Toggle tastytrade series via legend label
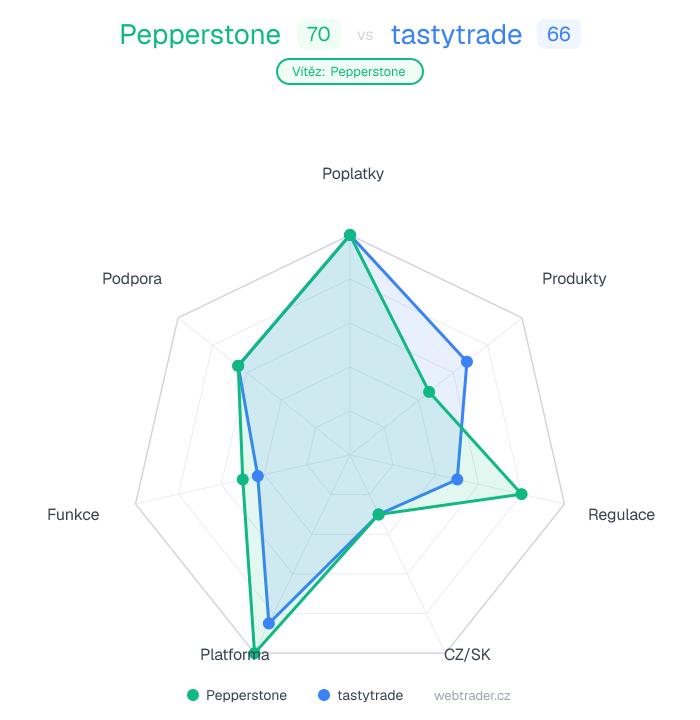 tap(370, 695)
